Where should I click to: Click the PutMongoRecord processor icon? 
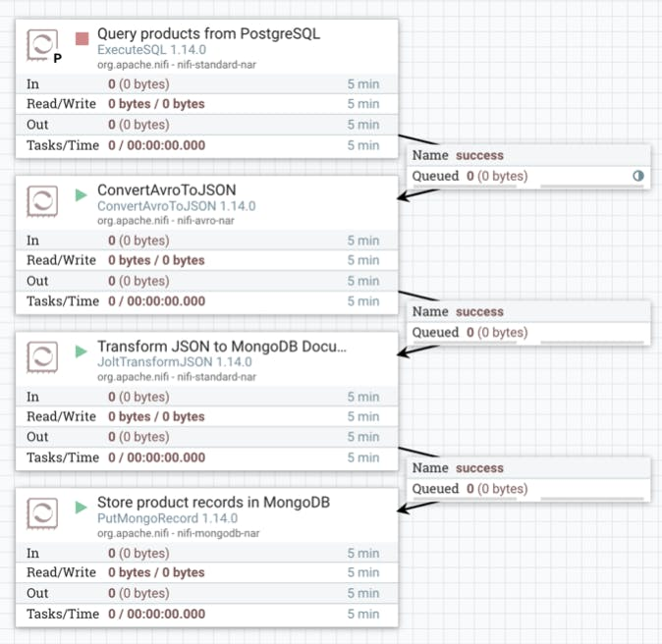42,513
